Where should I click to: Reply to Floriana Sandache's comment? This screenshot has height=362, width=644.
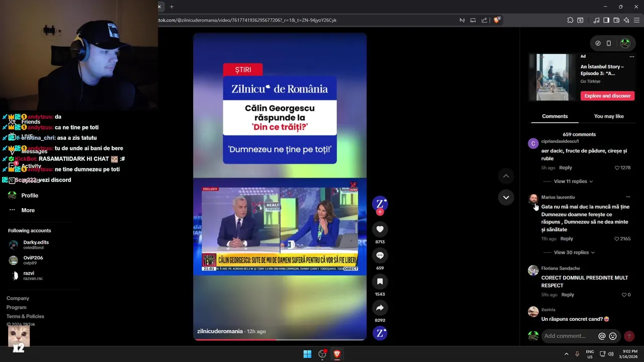coord(568,295)
